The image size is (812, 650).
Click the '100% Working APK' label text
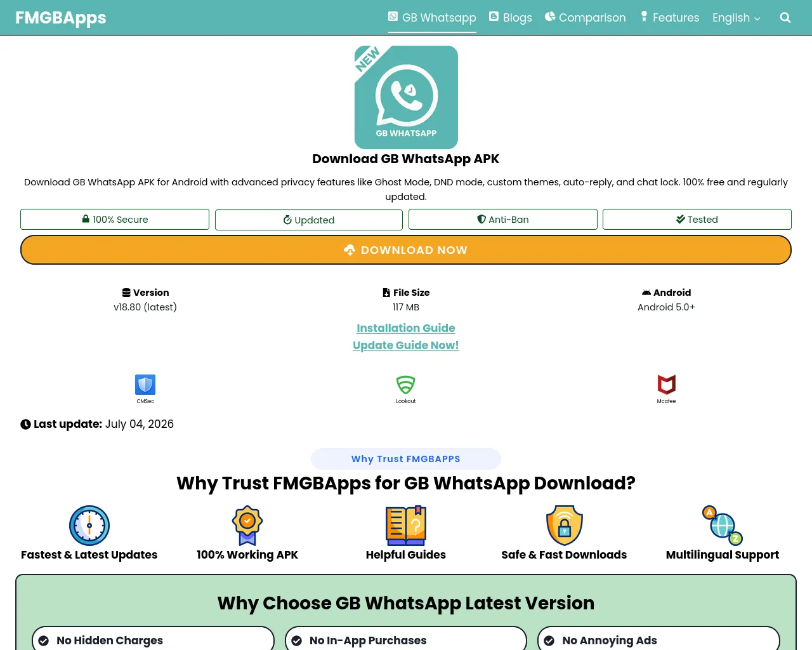(x=247, y=555)
